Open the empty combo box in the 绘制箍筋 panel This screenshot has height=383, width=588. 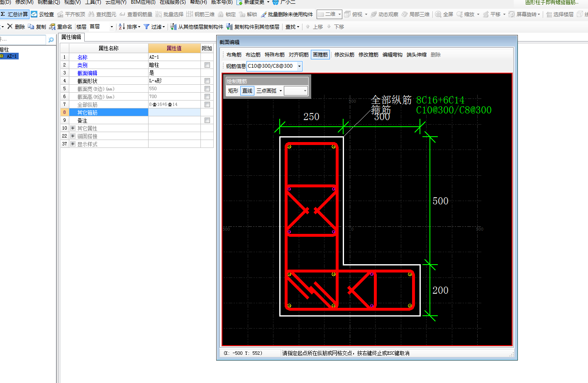(296, 91)
